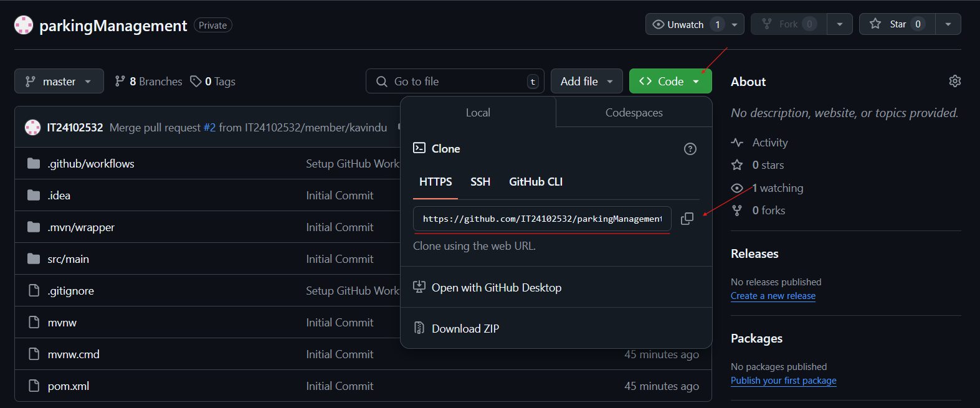Viewport: 980px width, 408px height.
Task: Expand the Star lists dropdown arrow
Action: (x=948, y=24)
